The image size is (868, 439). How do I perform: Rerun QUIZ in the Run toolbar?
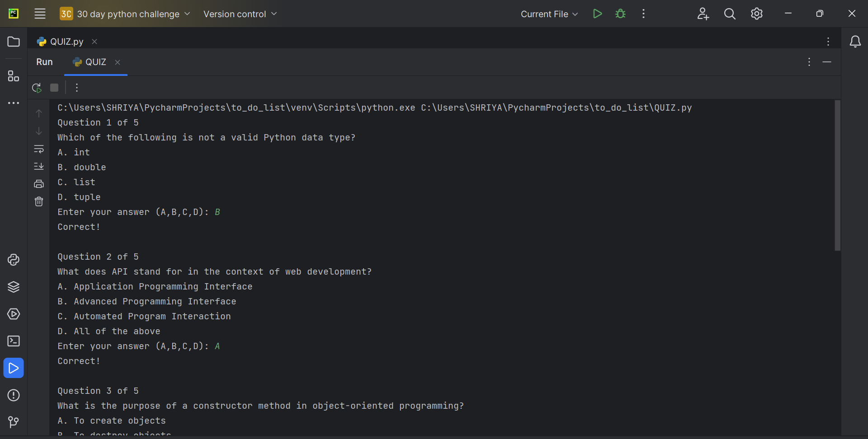[37, 88]
